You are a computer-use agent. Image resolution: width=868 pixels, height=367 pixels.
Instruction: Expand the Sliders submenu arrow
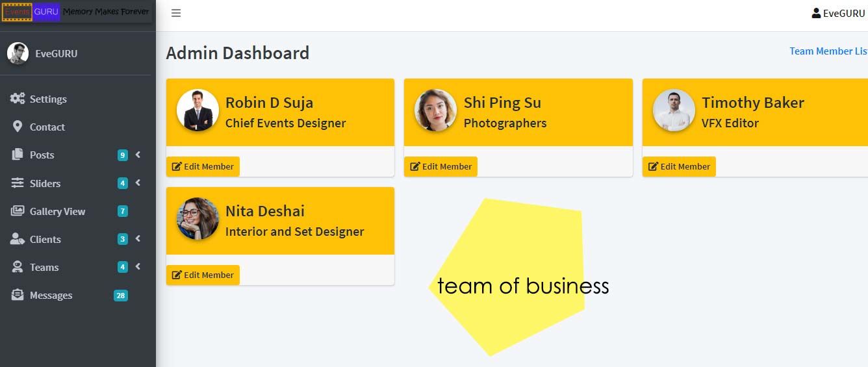138,183
